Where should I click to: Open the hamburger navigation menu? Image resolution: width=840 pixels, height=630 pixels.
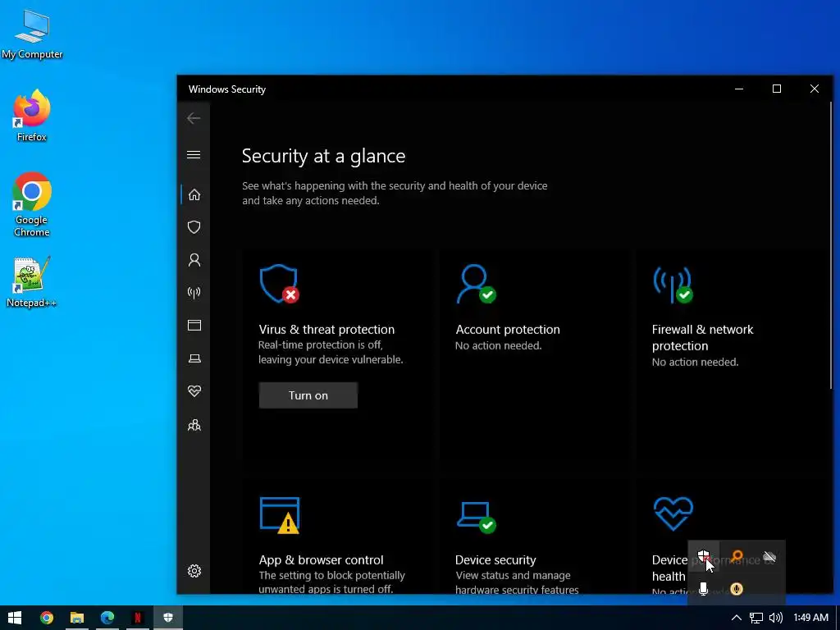(194, 155)
